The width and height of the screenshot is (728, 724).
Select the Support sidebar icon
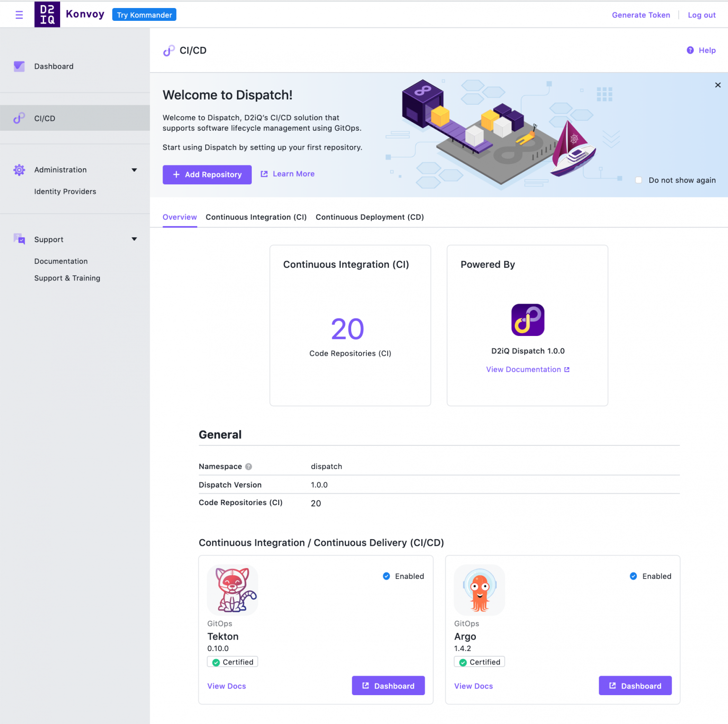[19, 239]
